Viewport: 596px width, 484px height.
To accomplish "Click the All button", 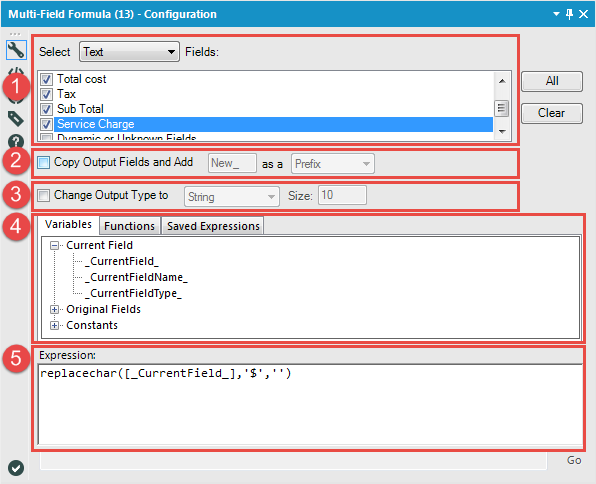I will point(552,81).
